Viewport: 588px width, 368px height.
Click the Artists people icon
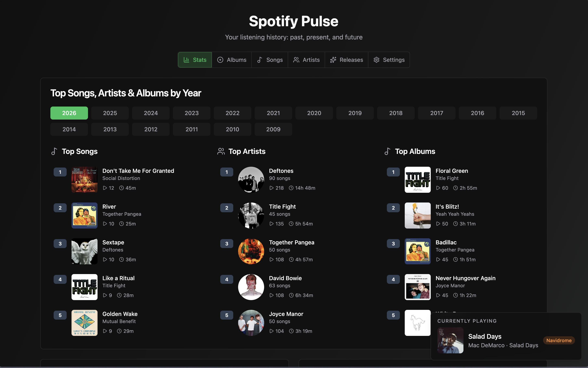click(x=296, y=60)
